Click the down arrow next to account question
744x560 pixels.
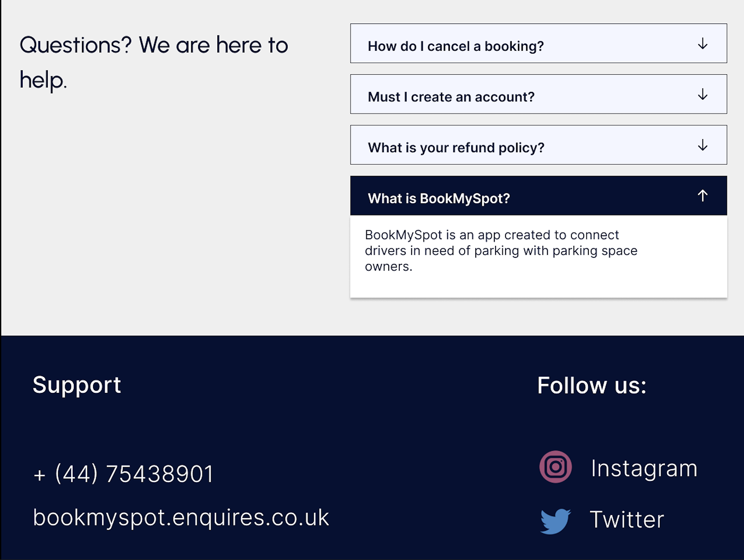tap(702, 94)
